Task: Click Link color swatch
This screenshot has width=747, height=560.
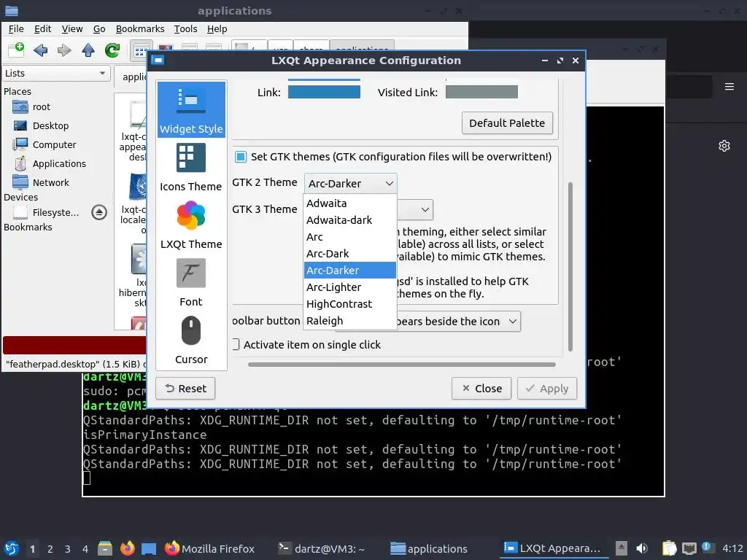Action: (324, 92)
